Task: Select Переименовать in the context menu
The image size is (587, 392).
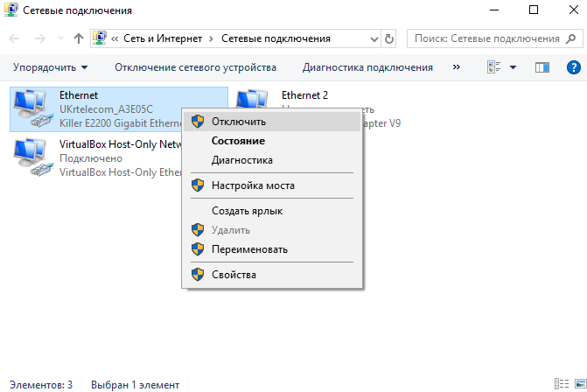Action: (x=272, y=249)
